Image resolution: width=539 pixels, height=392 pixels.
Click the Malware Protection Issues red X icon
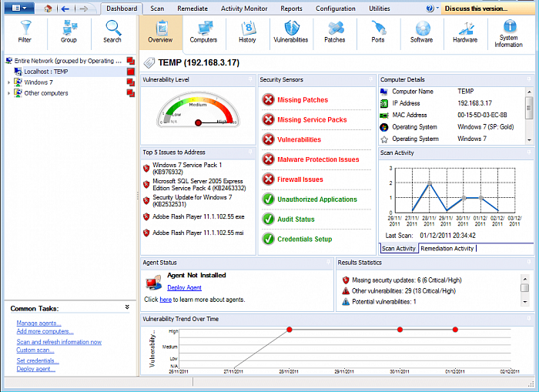pos(269,159)
